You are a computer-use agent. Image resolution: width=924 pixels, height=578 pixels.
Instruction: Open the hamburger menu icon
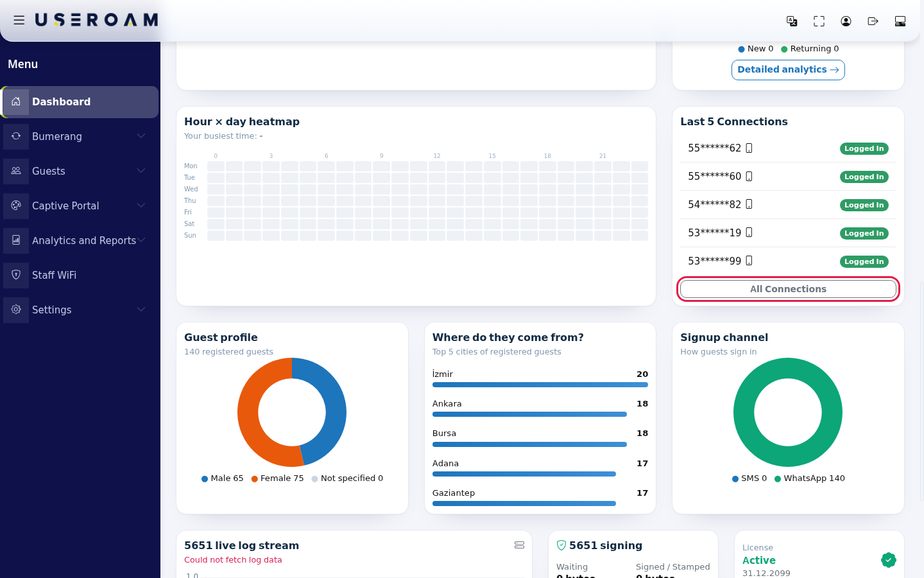click(19, 20)
